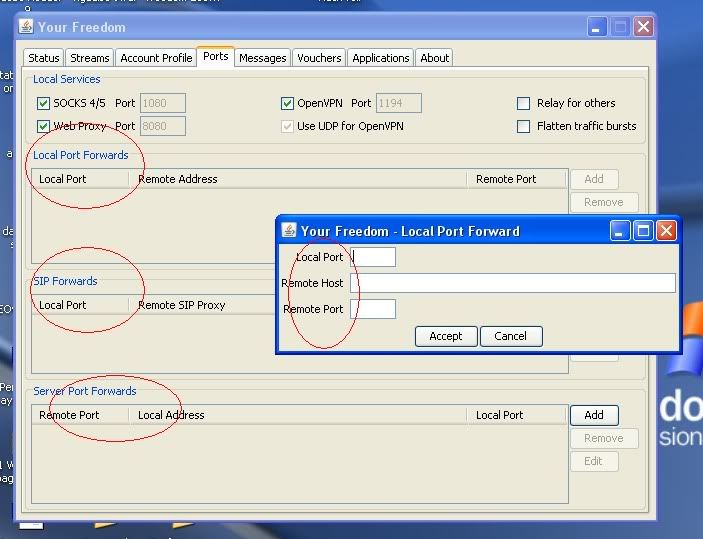
Task: Open the Messages tab
Action: 262,58
